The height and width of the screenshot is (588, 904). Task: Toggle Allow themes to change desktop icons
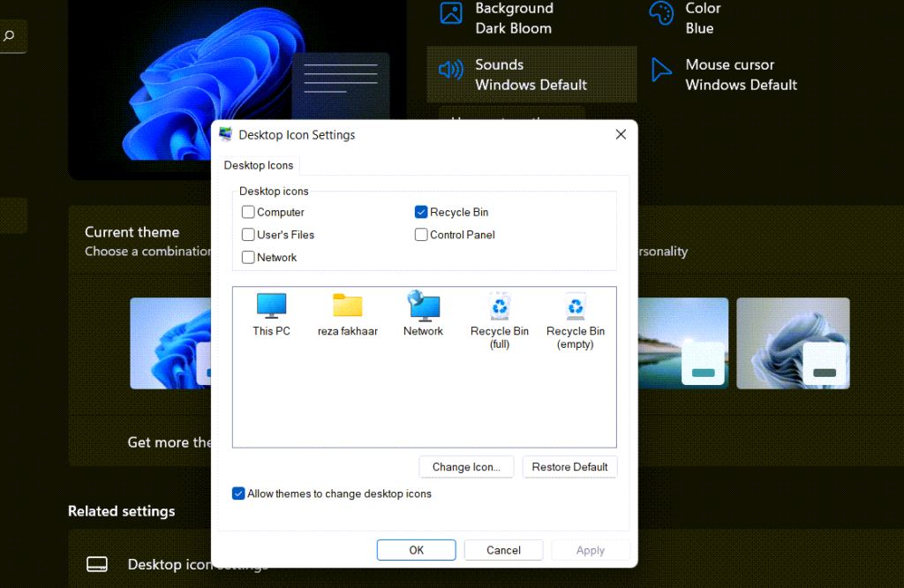pyautogui.click(x=238, y=494)
